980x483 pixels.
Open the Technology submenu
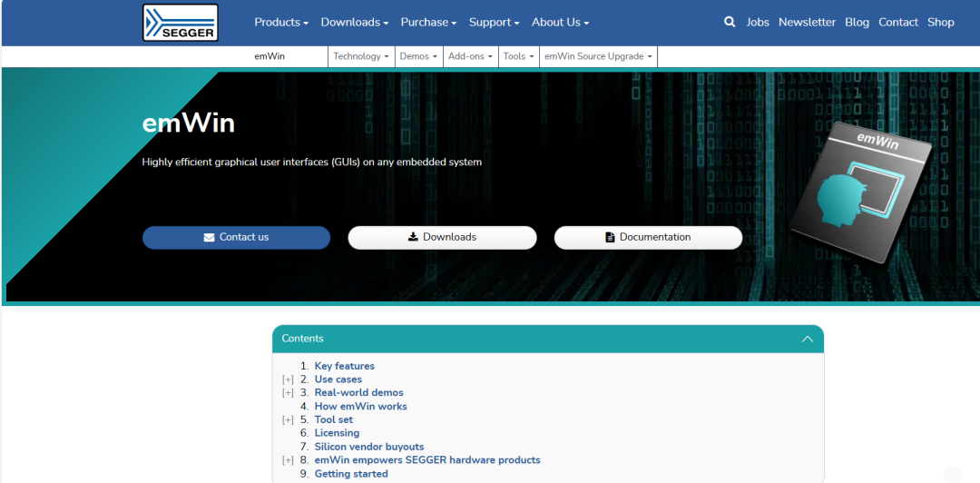[x=361, y=56]
